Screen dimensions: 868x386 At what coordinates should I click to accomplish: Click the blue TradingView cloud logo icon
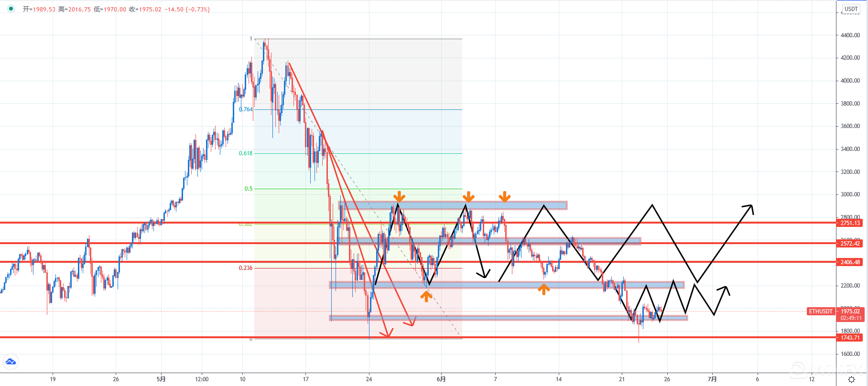click(x=11, y=362)
